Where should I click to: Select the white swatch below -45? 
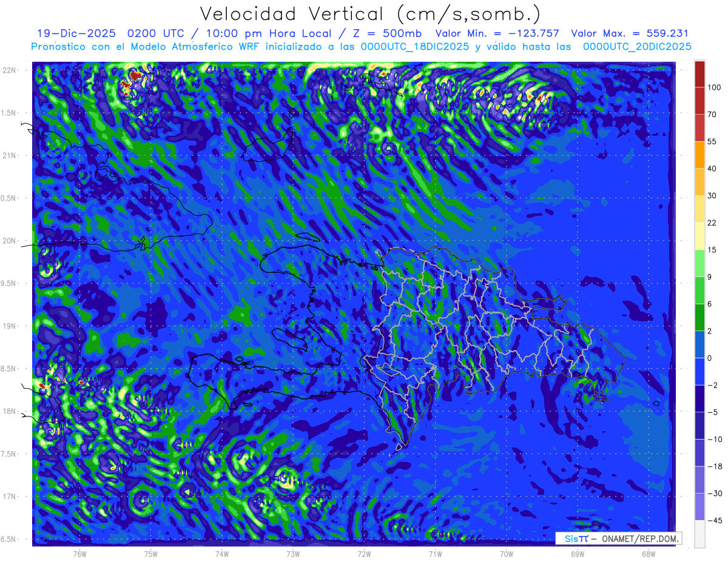click(699, 534)
